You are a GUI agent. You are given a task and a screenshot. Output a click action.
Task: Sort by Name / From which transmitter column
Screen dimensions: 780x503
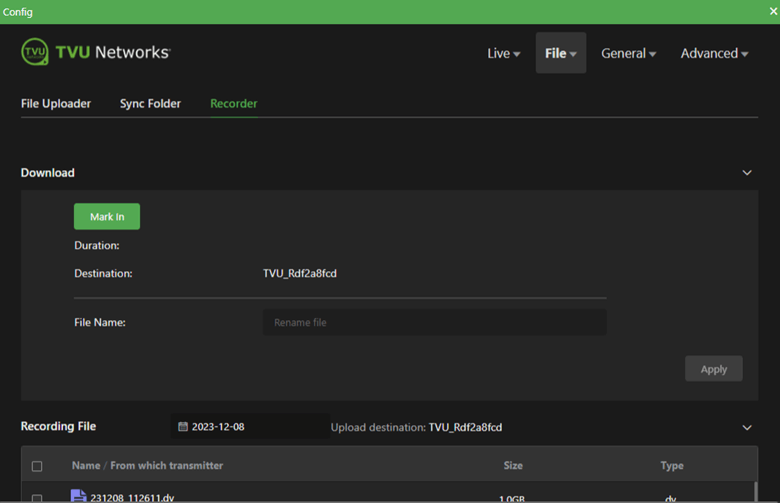[x=147, y=465]
